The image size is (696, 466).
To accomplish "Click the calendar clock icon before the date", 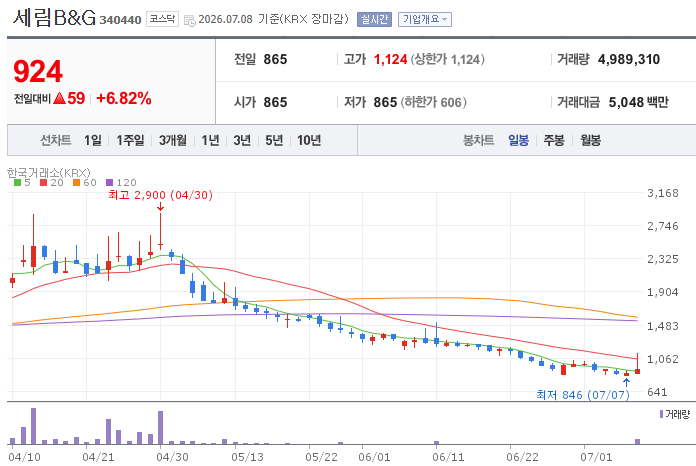I will [x=190, y=20].
